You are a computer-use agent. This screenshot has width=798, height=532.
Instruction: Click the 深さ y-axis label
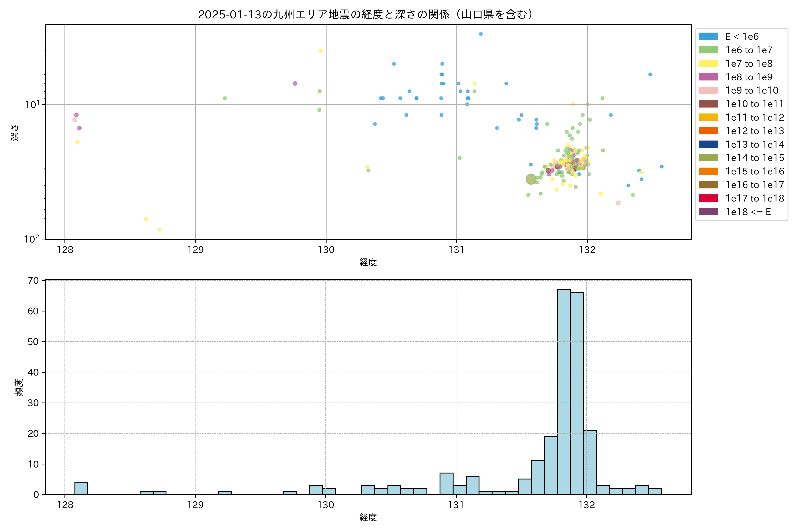click(15, 133)
